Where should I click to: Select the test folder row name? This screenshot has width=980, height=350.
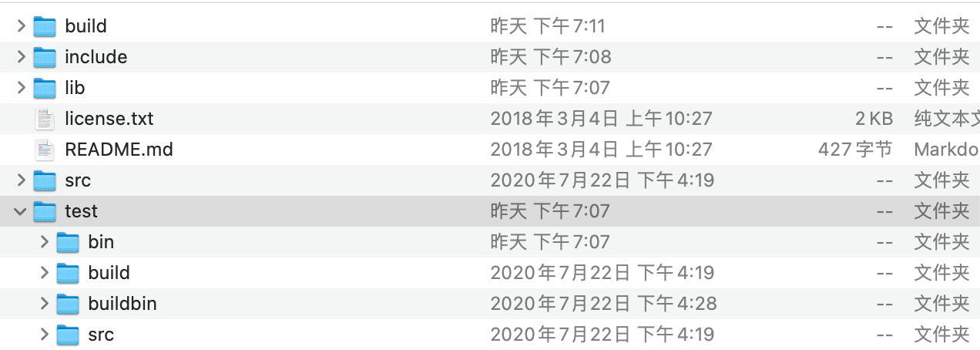click(81, 211)
